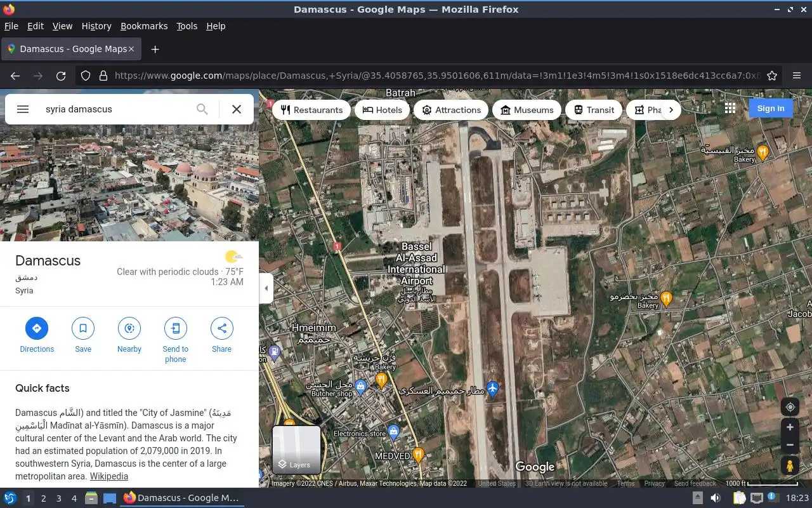Open the View menu

click(x=62, y=26)
